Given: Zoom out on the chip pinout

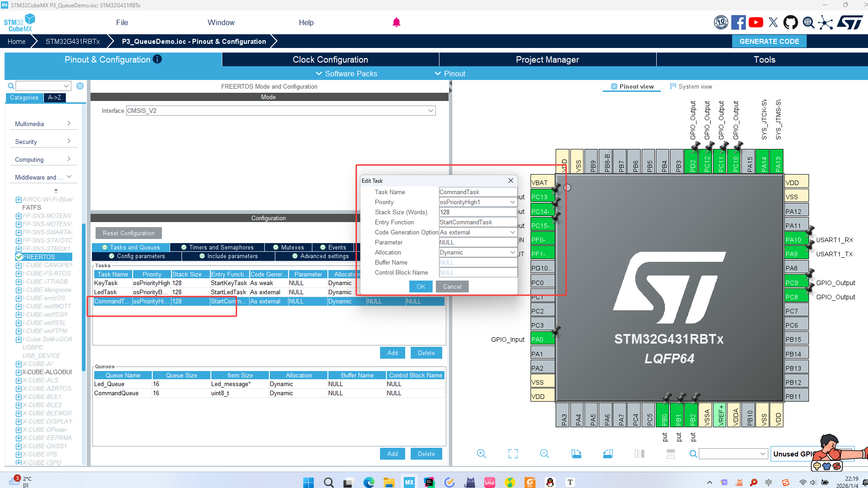Looking at the screenshot, I should [544, 454].
